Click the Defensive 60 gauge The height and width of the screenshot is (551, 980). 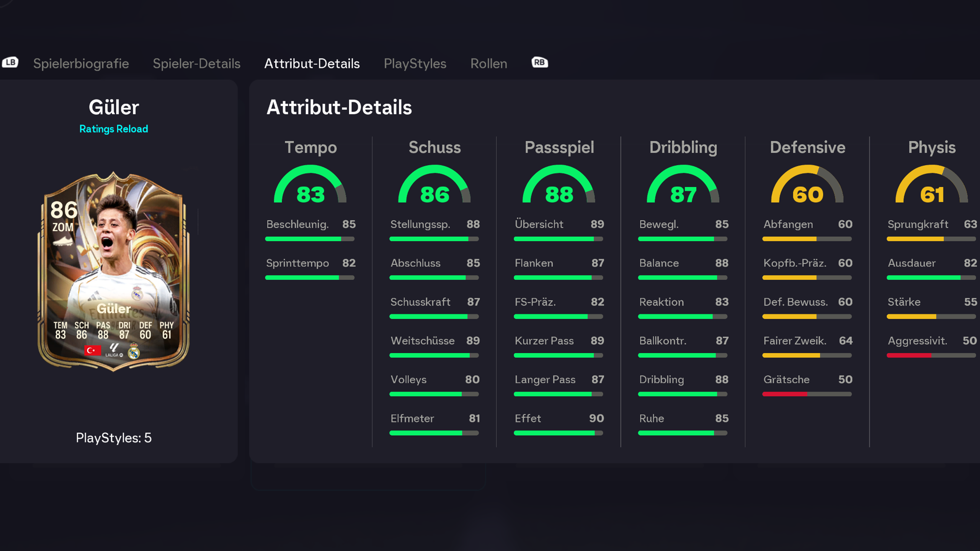pyautogui.click(x=807, y=186)
